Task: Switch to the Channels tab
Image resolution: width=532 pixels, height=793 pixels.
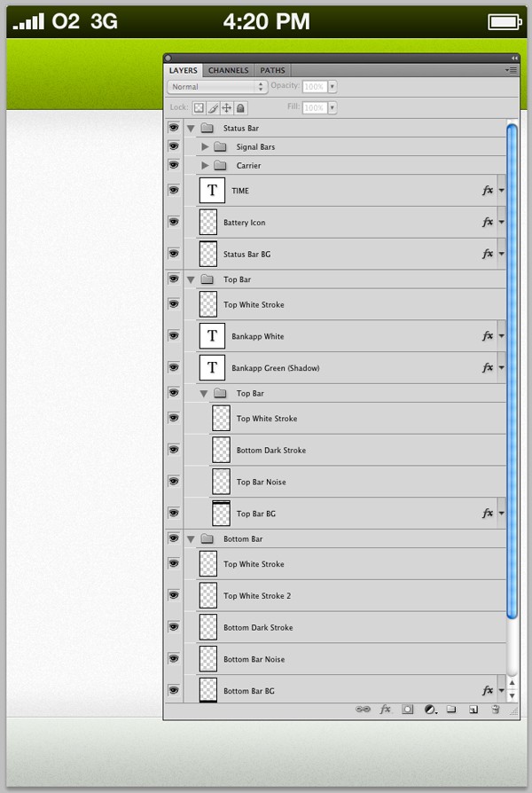Action: (x=229, y=70)
